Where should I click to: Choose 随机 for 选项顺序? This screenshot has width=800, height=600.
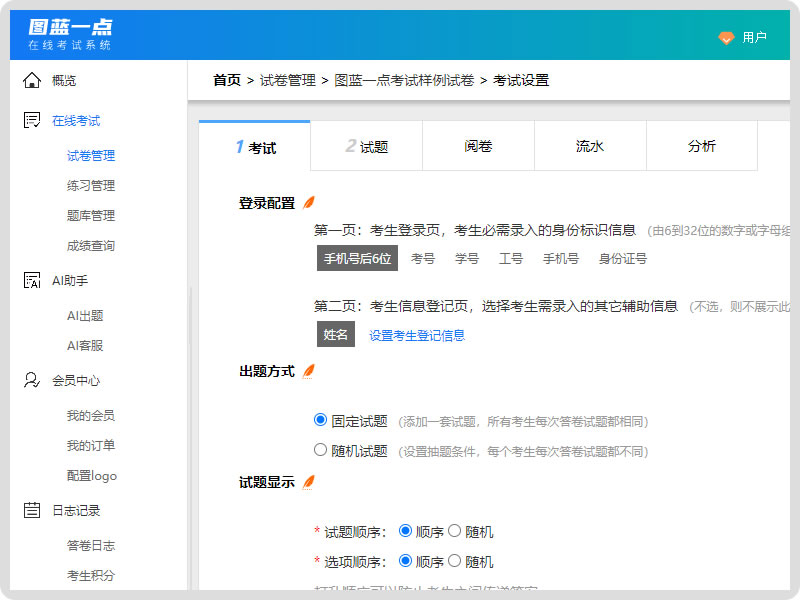[x=454, y=561]
